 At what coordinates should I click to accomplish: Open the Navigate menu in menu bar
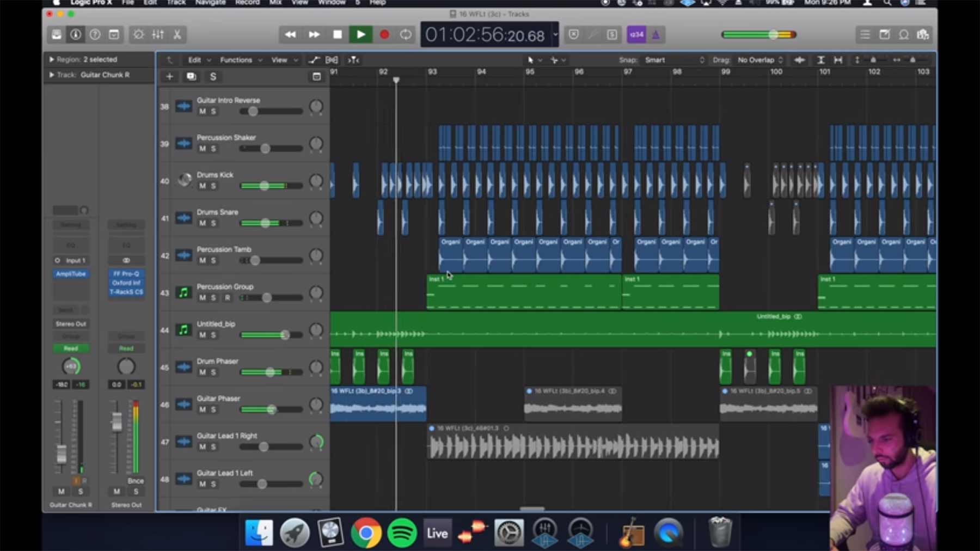pyautogui.click(x=210, y=3)
